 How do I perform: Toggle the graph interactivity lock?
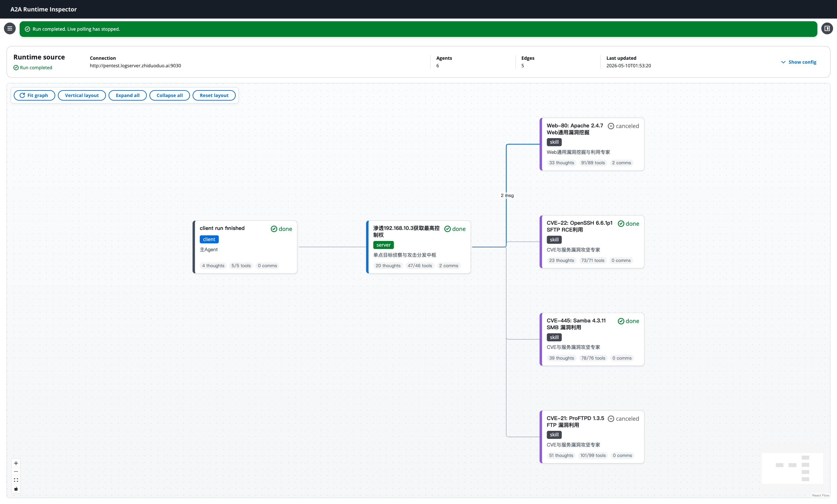click(16, 489)
